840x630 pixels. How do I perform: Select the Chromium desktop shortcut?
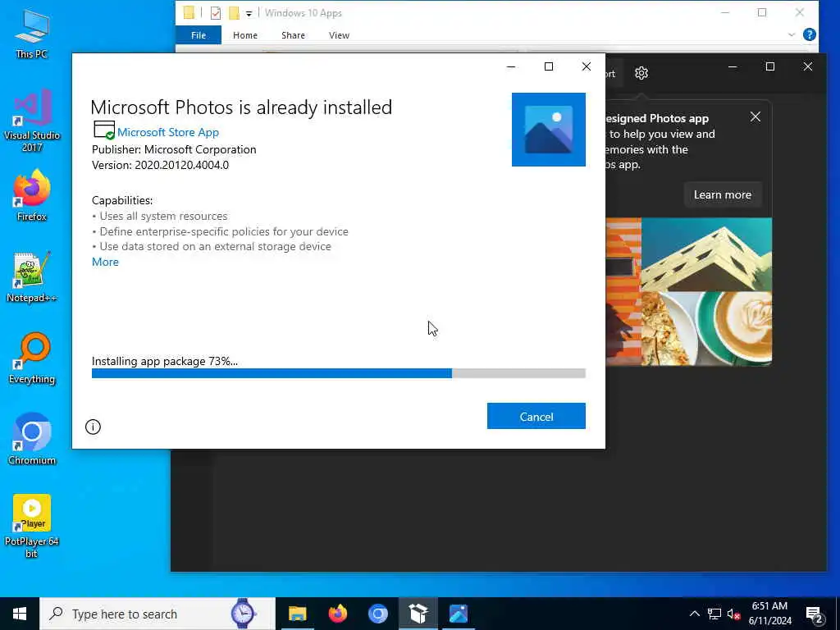[32, 440]
